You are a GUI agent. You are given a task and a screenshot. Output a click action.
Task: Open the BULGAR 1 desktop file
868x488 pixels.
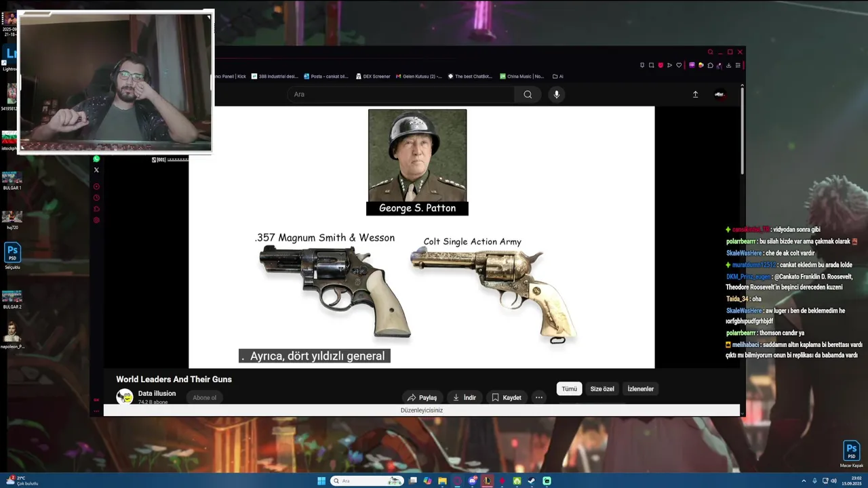pyautogui.click(x=12, y=180)
